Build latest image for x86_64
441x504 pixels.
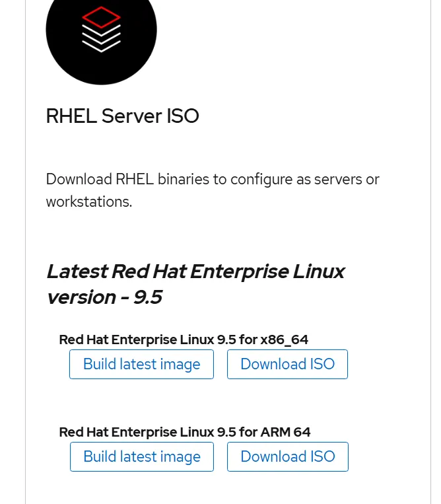[142, 364]
